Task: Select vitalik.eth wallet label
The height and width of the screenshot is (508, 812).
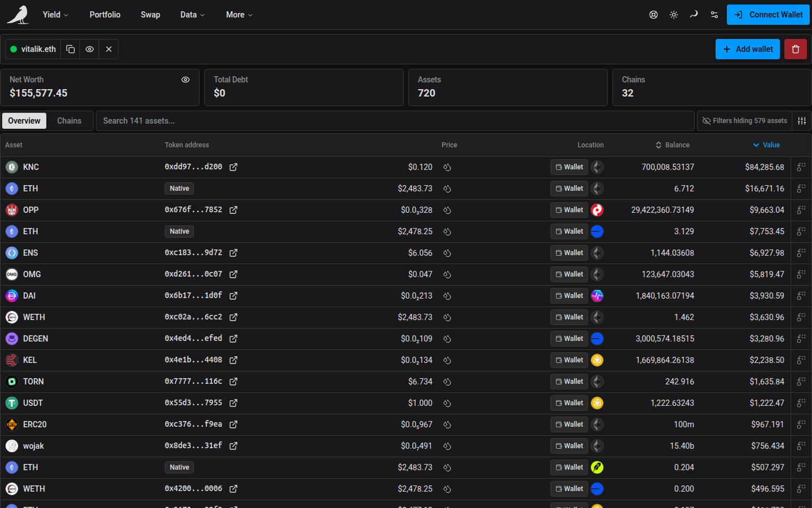Action: pyautogui.click(x=33, y=49)
